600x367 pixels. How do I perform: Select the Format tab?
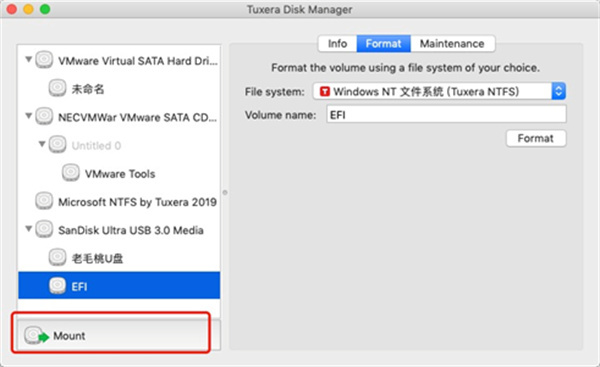pyautogui.click(x=383, y=44)
